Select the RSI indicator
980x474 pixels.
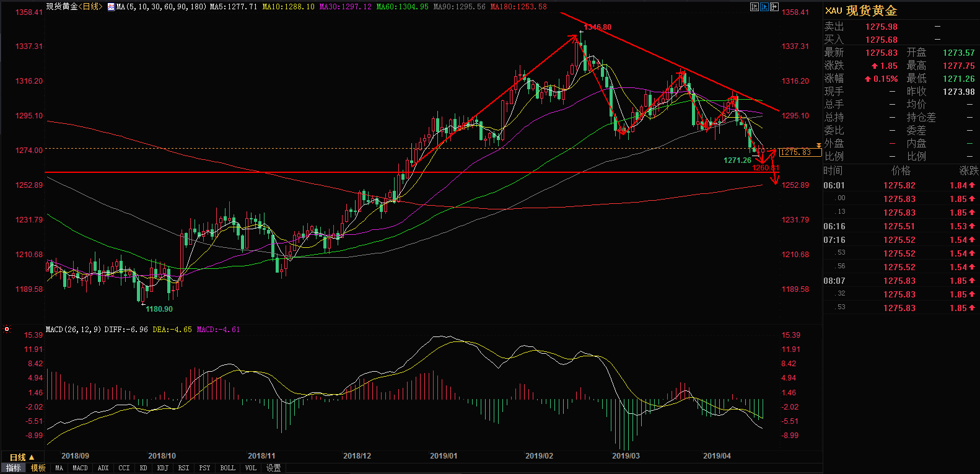click(183, 468)
